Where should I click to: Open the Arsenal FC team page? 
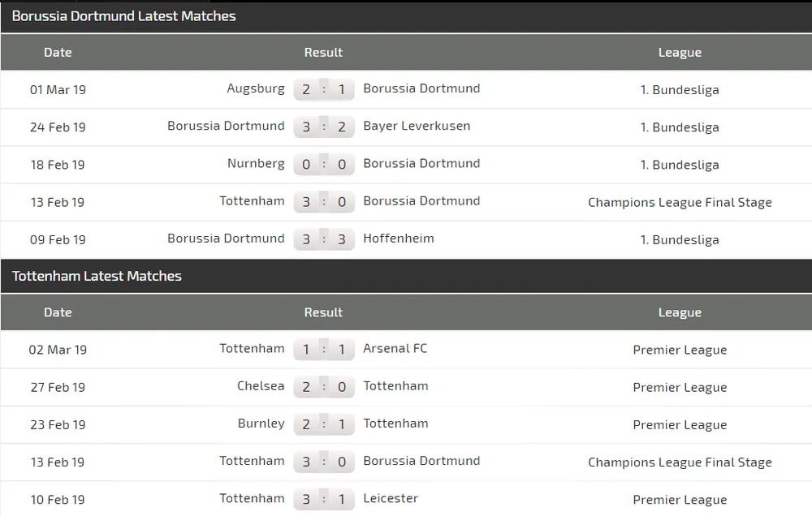click(x=395, y=348)
